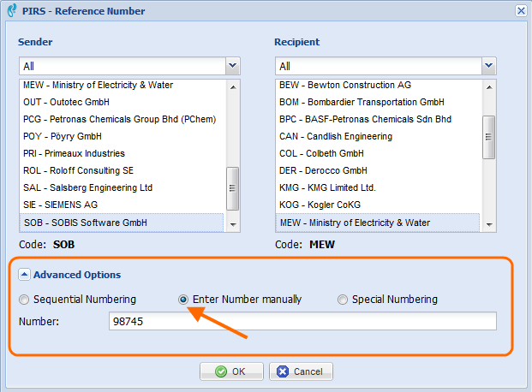Select recipient DER - Derocco GmbH

[x=379, y=170]
